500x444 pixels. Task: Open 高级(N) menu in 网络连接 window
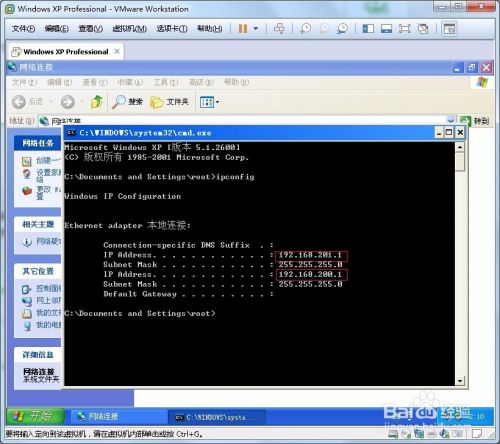point(201,82)
